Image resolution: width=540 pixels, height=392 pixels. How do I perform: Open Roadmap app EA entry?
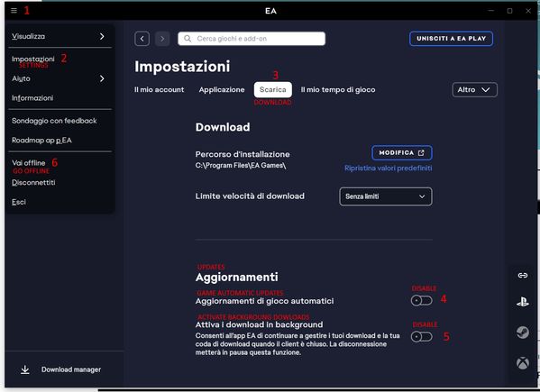tap(41, 140)
